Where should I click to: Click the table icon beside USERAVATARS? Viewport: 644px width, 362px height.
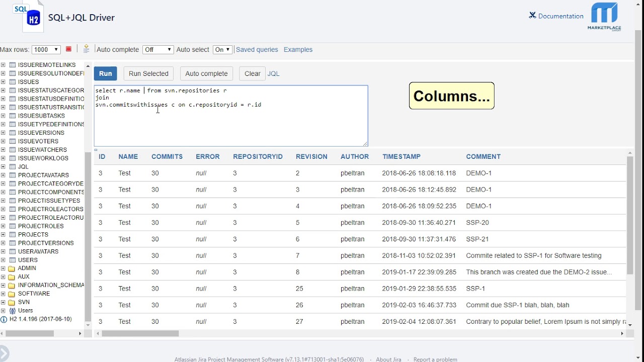click(x=13, y=251)
